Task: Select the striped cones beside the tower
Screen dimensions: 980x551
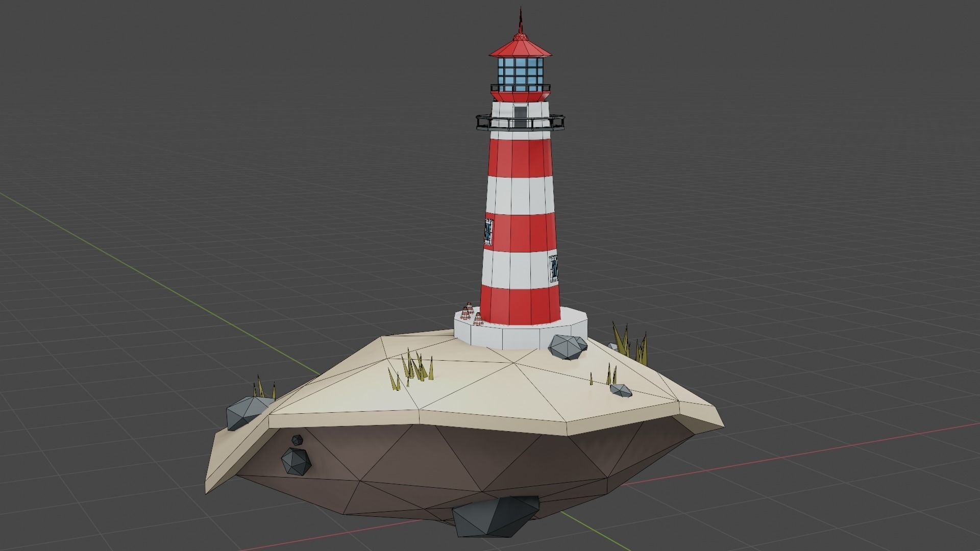Action: [x=472, y=315]
